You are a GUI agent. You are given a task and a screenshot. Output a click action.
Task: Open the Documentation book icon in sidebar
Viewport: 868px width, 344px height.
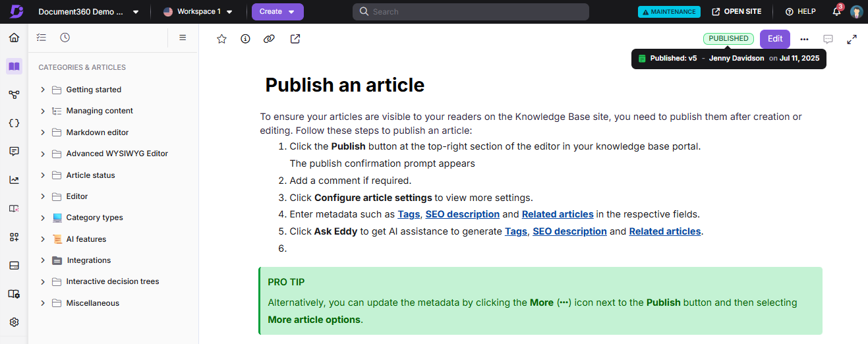point(14,66)
